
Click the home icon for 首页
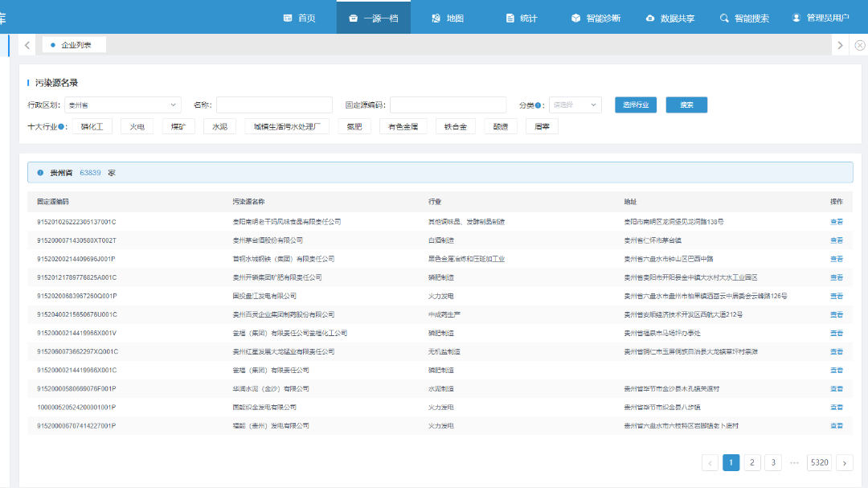(x=288, y=18)
